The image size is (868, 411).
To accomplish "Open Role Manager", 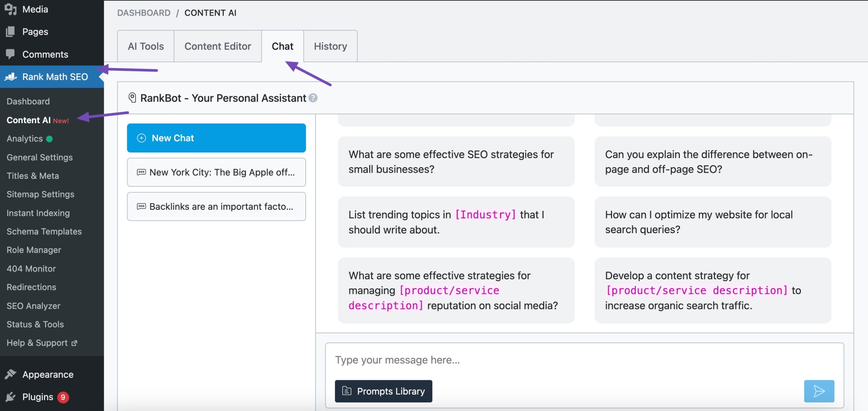I will point(34,250).
